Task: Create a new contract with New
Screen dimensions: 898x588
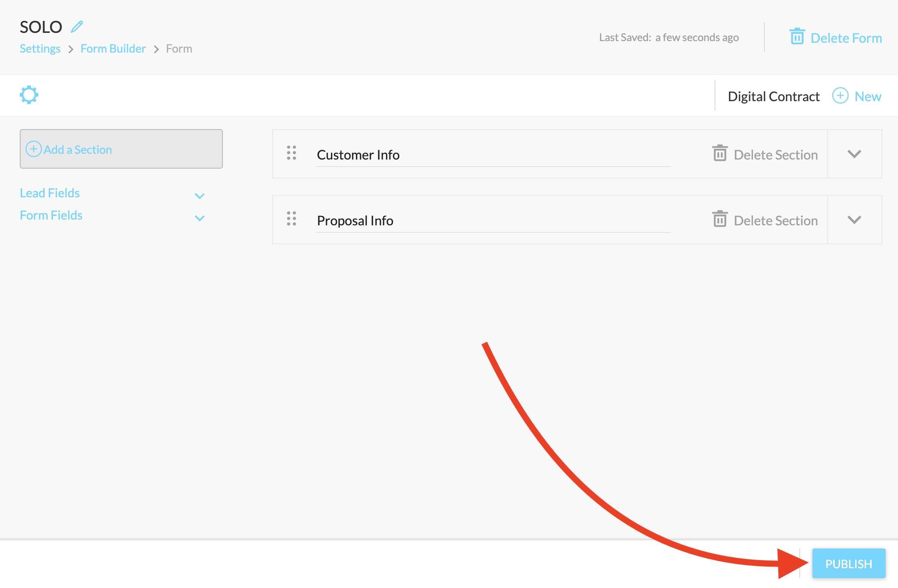Action: pos(868,96)
